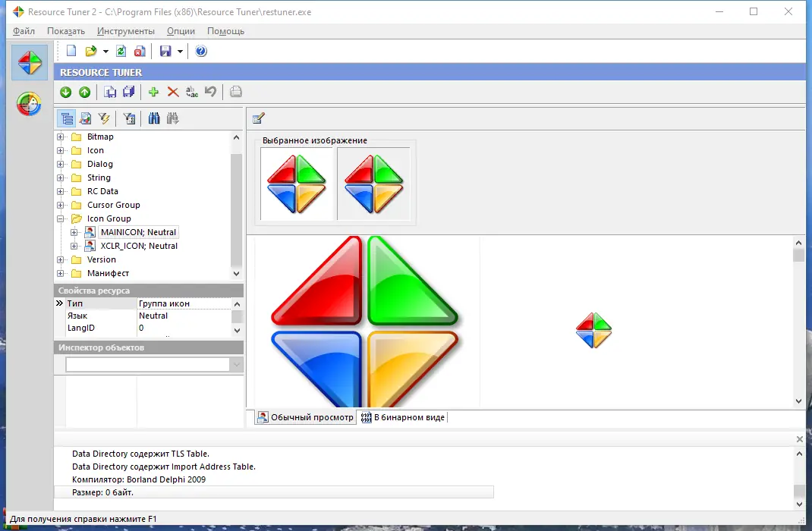Open the Опции menu
812x531 pixels.
click(181, 31)
